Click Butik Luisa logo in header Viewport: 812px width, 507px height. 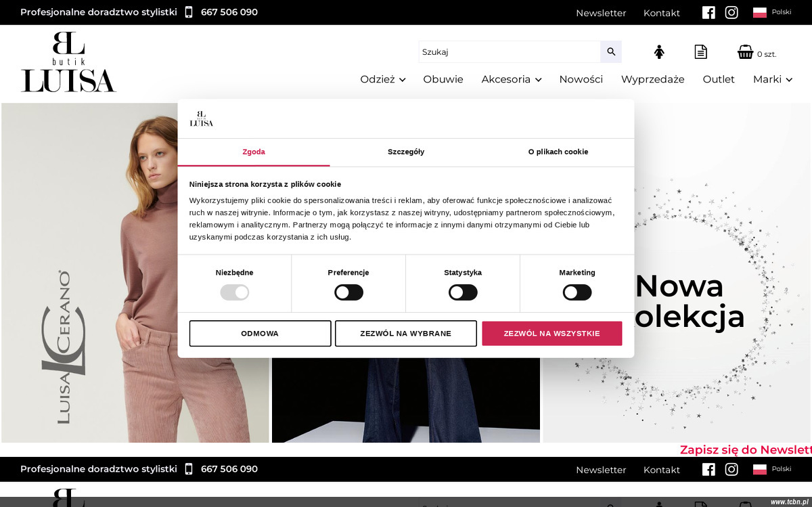pyautogui.click(x=68, y=62)
